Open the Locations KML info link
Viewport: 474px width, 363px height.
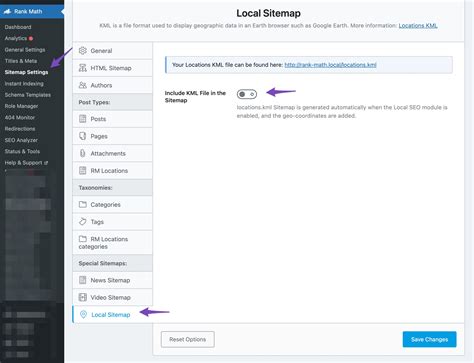point(418,26)
